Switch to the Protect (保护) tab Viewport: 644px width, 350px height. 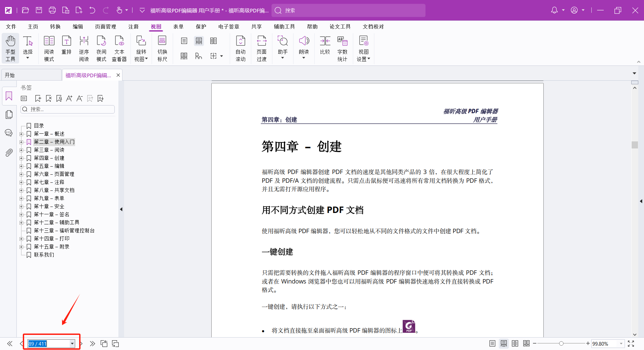[201, 27]
